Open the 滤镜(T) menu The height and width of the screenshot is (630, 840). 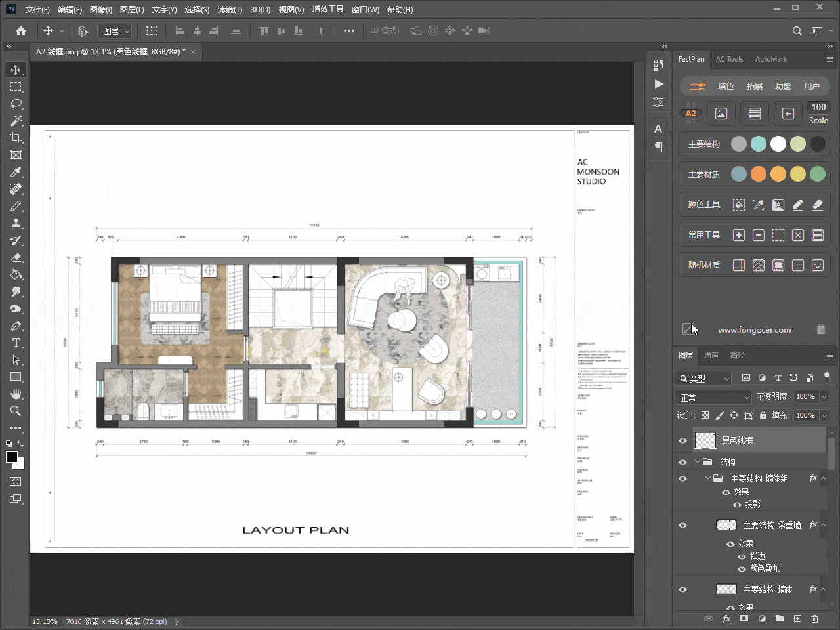(230, 10)
